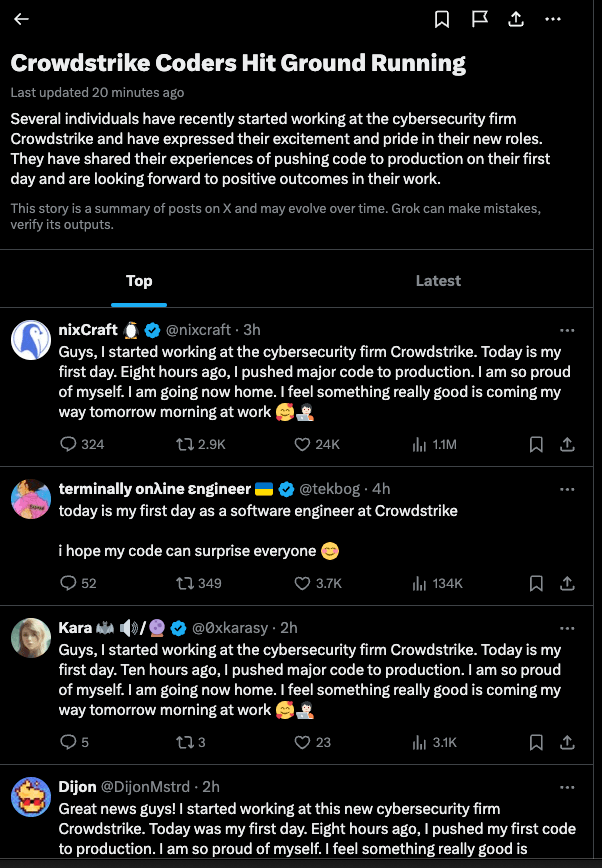The width and height of the screenshot is (602, 868).
Task: Open story options three-dot menu
Action: click(553, 19)
